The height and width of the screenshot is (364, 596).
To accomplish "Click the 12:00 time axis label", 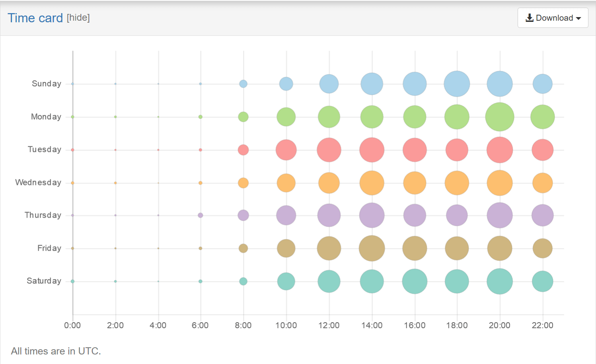I will [329, 325].
